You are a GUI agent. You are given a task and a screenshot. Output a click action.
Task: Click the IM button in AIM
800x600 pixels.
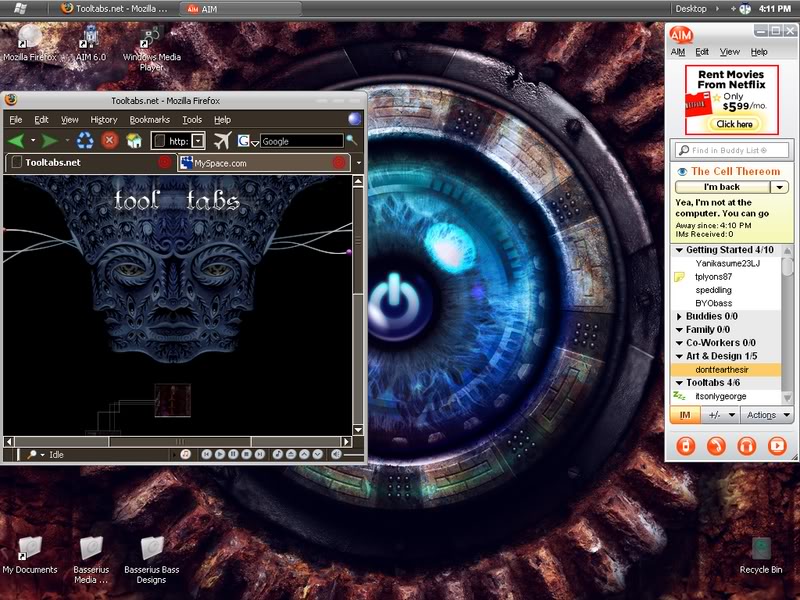[685, 415]
